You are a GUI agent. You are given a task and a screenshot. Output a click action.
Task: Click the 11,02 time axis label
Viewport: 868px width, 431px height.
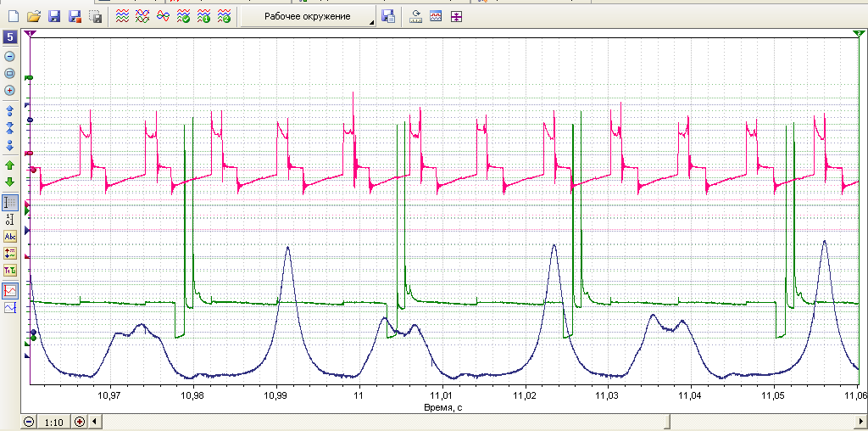526,397
